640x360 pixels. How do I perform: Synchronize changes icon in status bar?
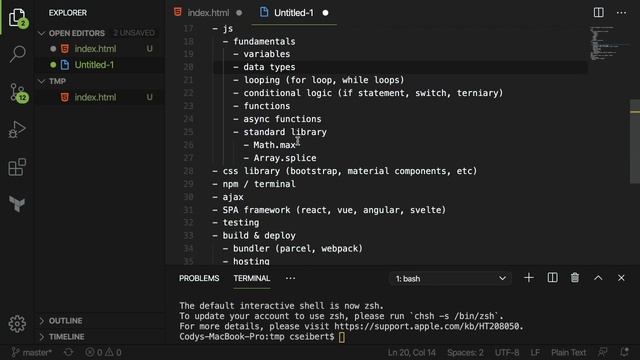click(69, 352)
